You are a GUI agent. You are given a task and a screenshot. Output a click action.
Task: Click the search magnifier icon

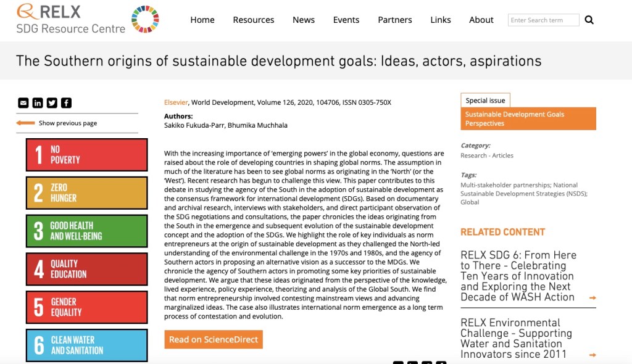coord(589,20)
